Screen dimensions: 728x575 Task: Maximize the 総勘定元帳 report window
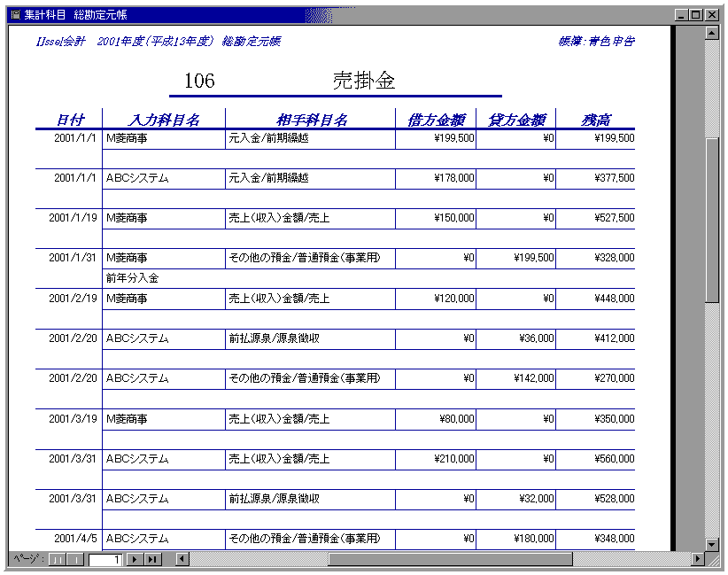695,14
